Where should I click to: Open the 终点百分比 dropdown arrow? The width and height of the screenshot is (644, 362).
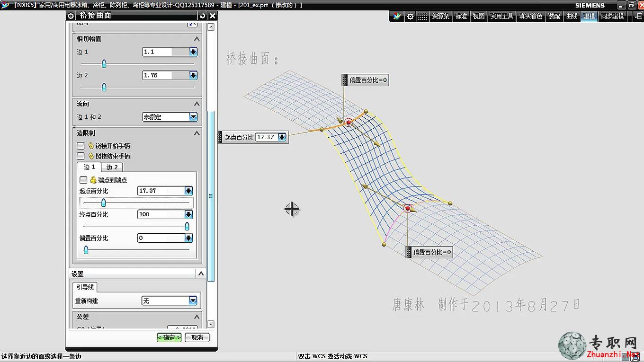pyautogui.click(x=188, y=214)
